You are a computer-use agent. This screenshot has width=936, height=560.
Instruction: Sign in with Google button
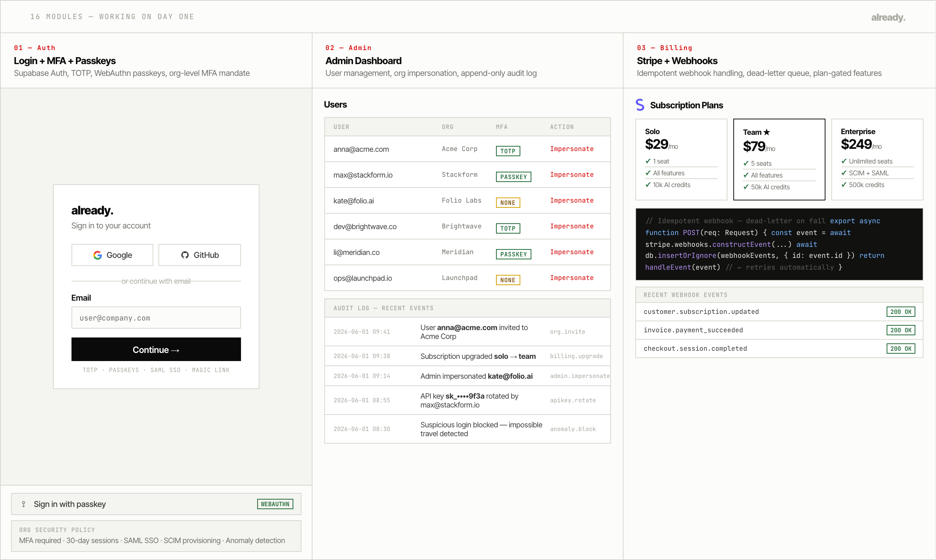click(x=112, y=255)
